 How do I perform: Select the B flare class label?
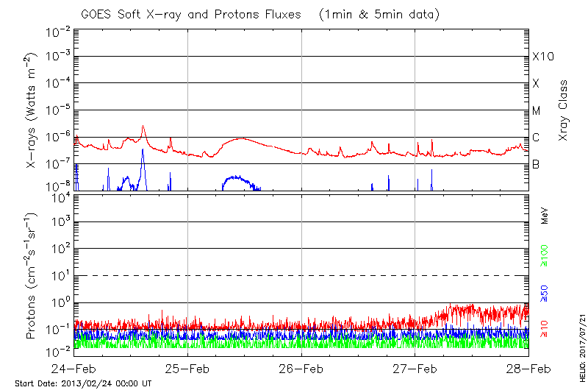click(x=536, y=164)
